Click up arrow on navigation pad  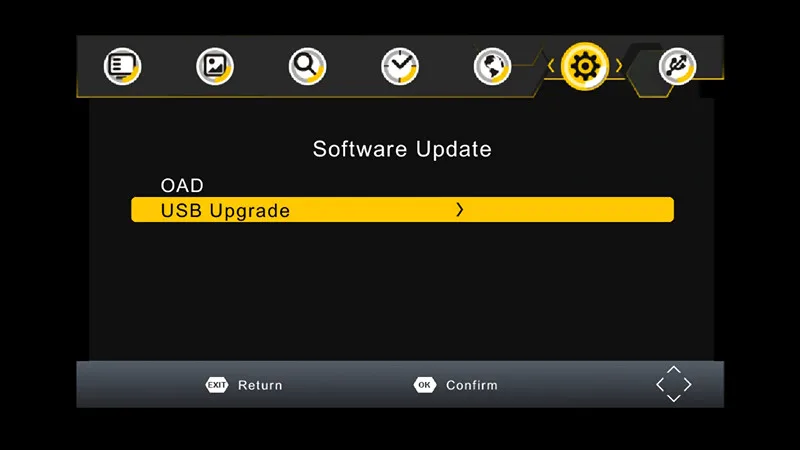[674, 369]
